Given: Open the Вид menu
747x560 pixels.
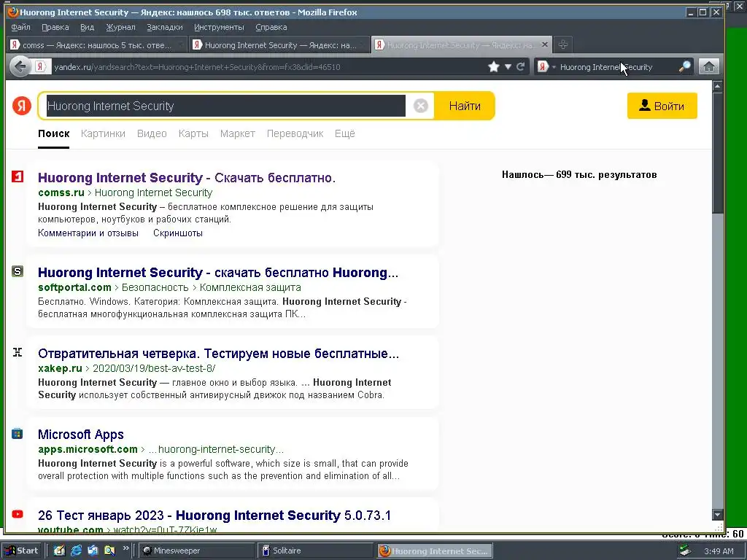Looking at the screenshot, I should [x=88, y=27].
